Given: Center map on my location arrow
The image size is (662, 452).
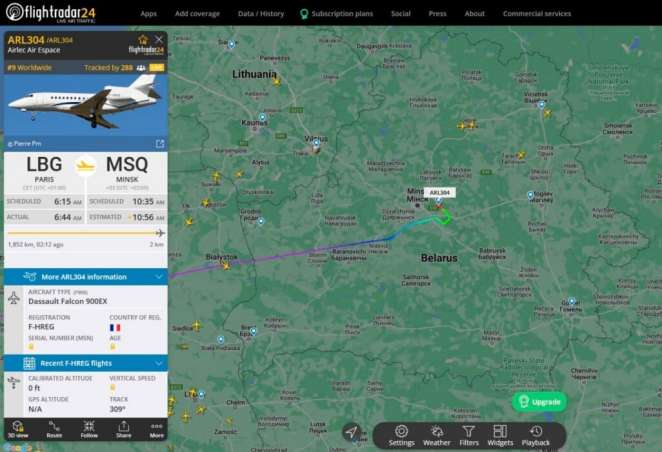Looking at the screenshot, I should [x=352, y=432].
